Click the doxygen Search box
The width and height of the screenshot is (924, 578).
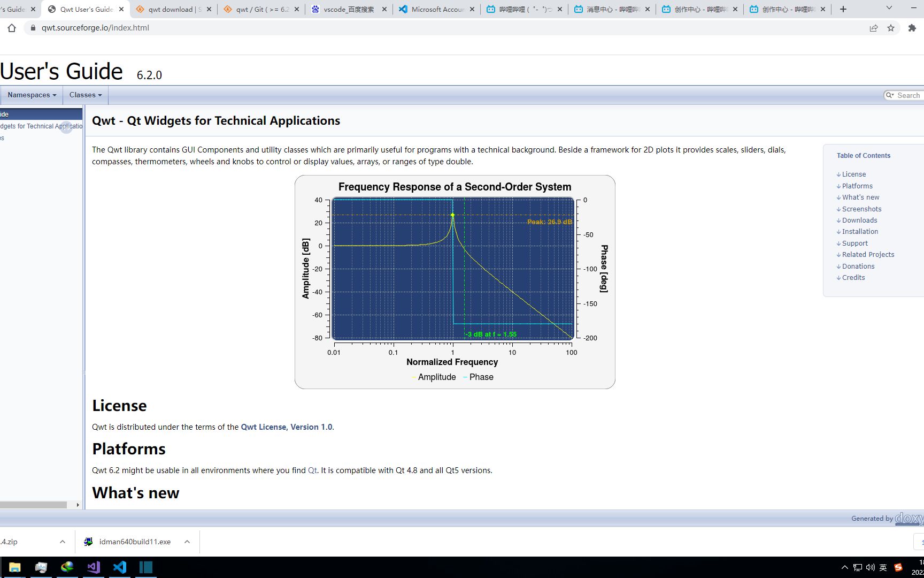point(908,95)
